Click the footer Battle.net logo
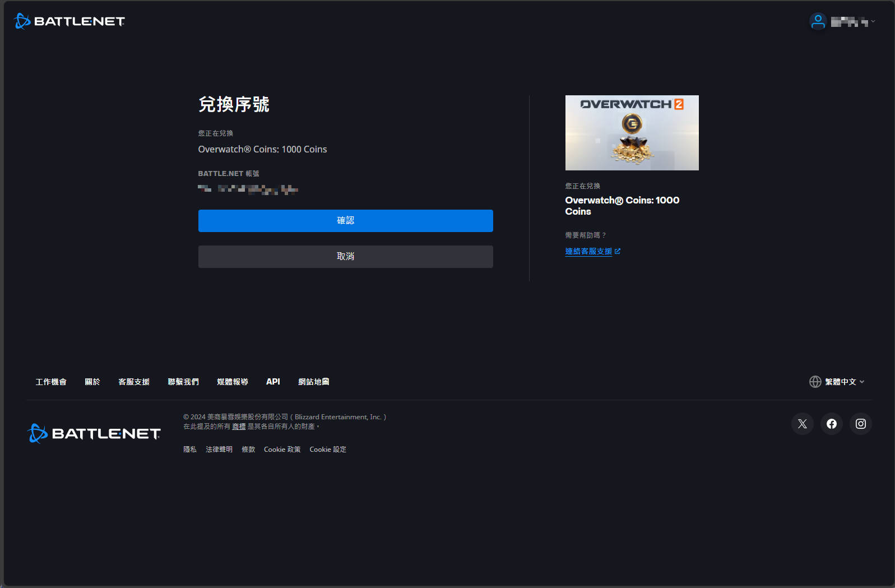The width and height of the screenshot is (895, 588). pos(94,433)
